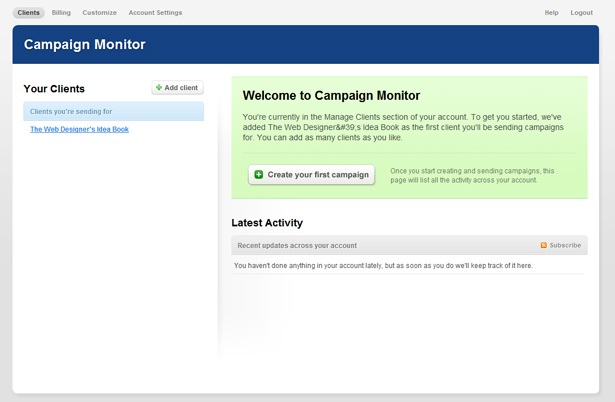Image resolution: width=615 pixels, height=402 pixels.
Task: Click the 'Once you start creating' note
Action: click(472, 175)
